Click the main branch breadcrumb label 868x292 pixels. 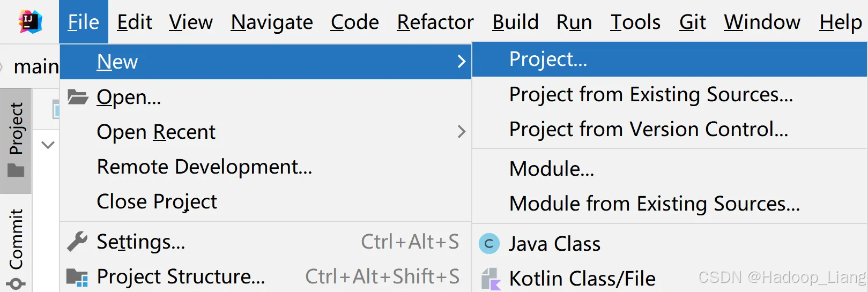click(36, 66)
